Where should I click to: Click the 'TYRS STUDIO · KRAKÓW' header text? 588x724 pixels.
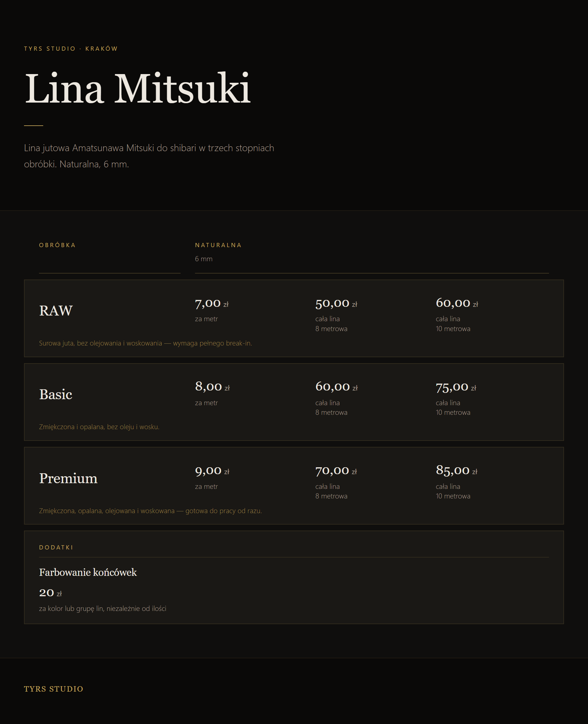[x=70, y=49]
